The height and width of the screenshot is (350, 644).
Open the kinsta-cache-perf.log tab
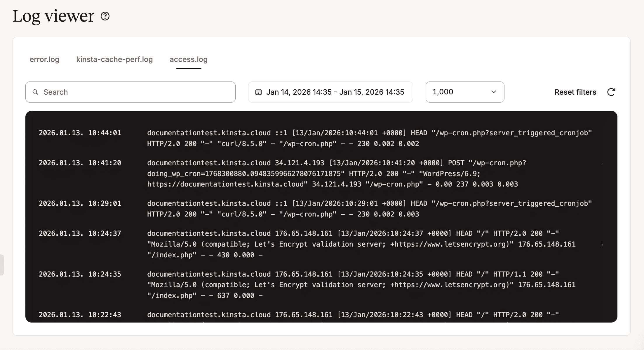pyautogui.click(x=114, y=59)
